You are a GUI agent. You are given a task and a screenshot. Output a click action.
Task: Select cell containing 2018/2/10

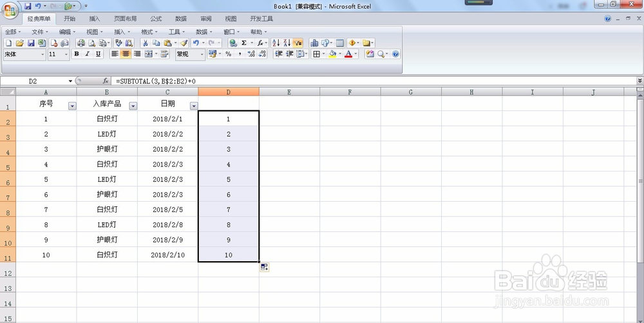tap(167, 255)
